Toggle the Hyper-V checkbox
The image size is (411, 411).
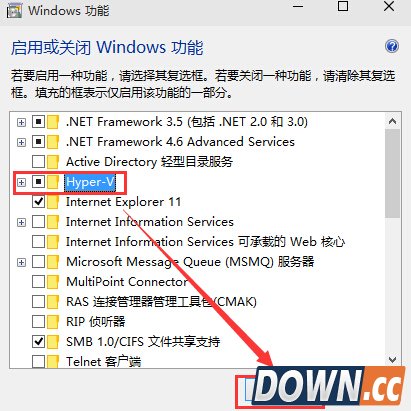pyautogui.click(x=39, y=182)
